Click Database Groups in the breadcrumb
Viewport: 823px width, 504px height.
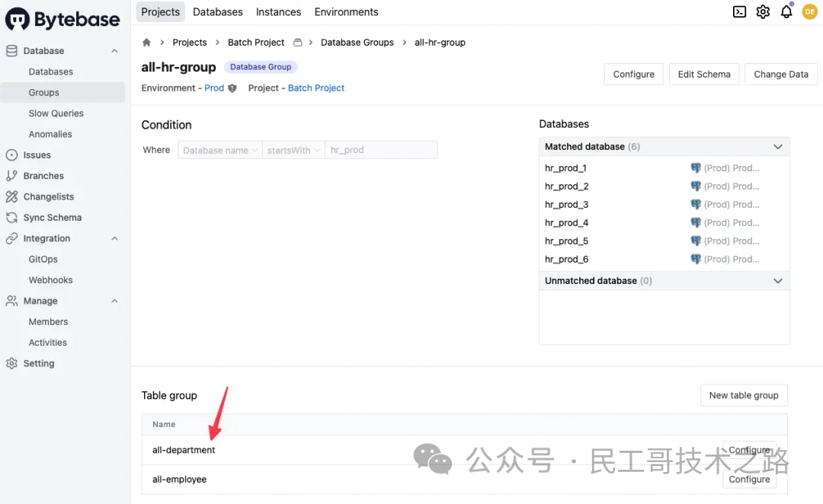tap(357, 43)
